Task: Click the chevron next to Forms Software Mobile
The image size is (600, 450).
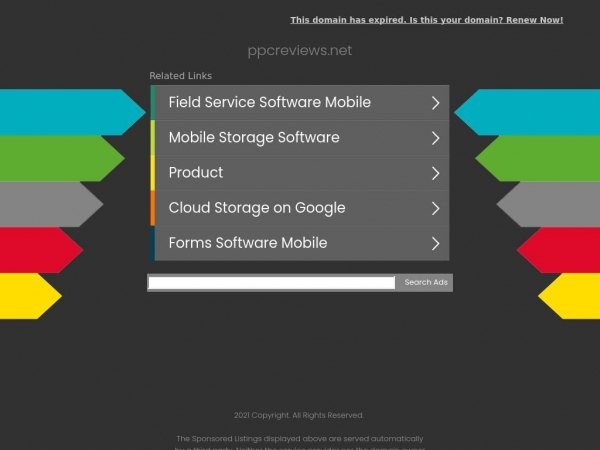Action: [x=435, y=244]
